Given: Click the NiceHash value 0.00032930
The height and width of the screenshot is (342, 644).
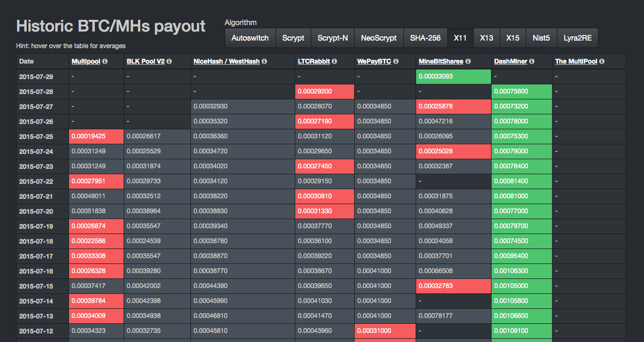Looking at the screenshot, I should coord(243,106).
